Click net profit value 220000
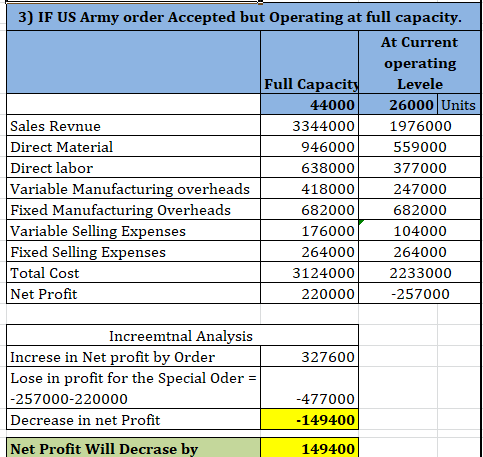The height and width of the screenshot is (457, 483). (310, 293)
